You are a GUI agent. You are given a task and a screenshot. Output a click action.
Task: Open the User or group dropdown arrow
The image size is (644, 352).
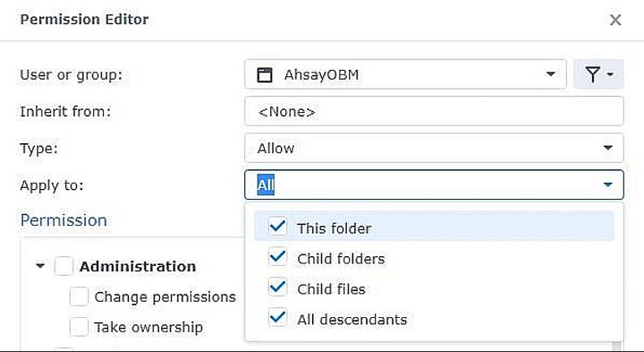[550, 74]
